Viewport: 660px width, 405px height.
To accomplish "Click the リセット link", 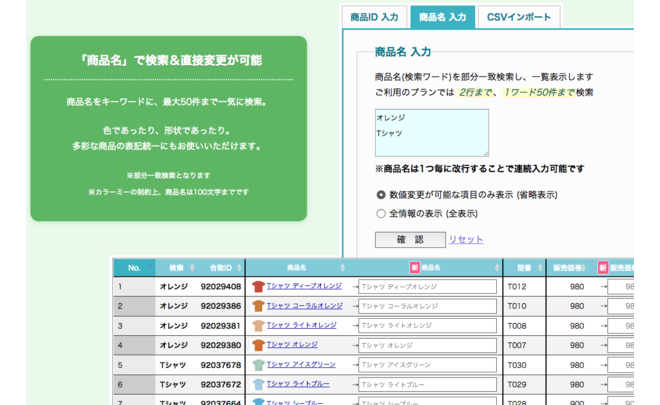I will pyautogui.click(x=466, y=240).
